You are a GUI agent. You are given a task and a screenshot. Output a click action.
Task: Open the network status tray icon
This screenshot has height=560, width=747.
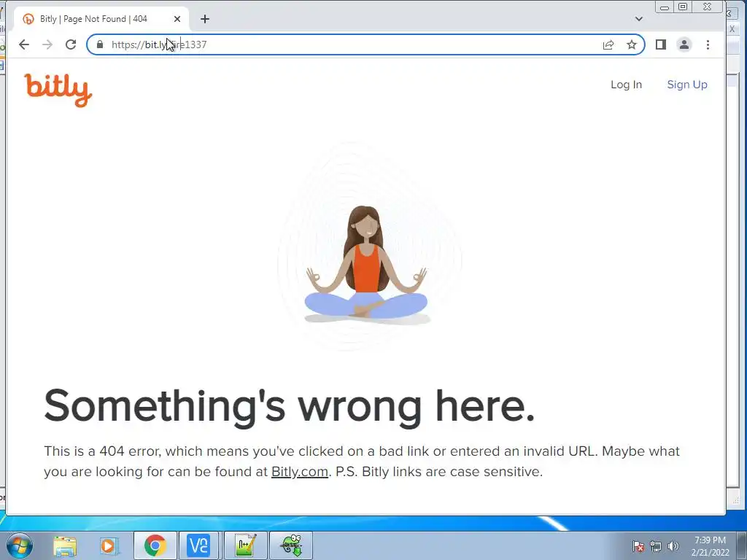pyautogui.click(x=656, y=545)
